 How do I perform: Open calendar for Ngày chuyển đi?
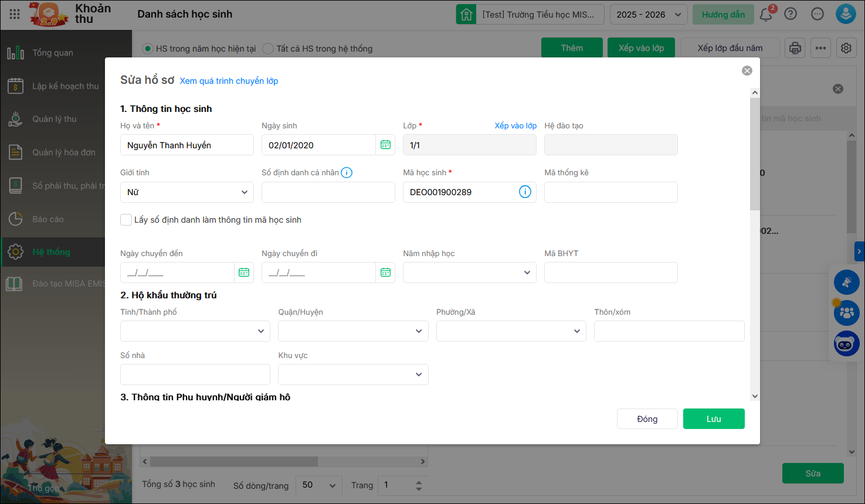click(x=385, y=273)
